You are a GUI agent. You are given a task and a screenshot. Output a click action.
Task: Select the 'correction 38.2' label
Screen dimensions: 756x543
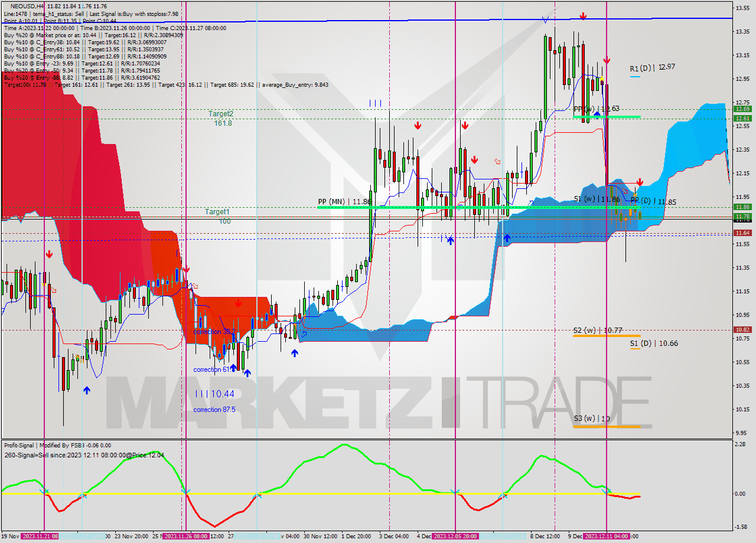click(214, 332)
